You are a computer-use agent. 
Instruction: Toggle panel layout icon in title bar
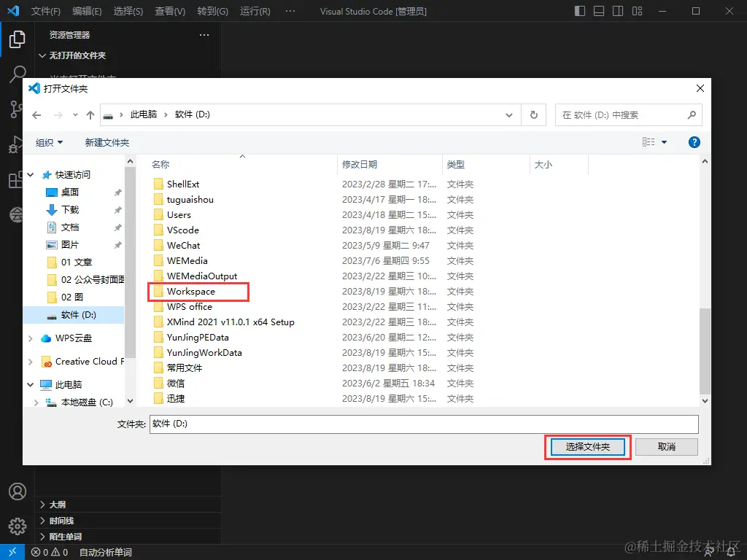click(599, 11)
